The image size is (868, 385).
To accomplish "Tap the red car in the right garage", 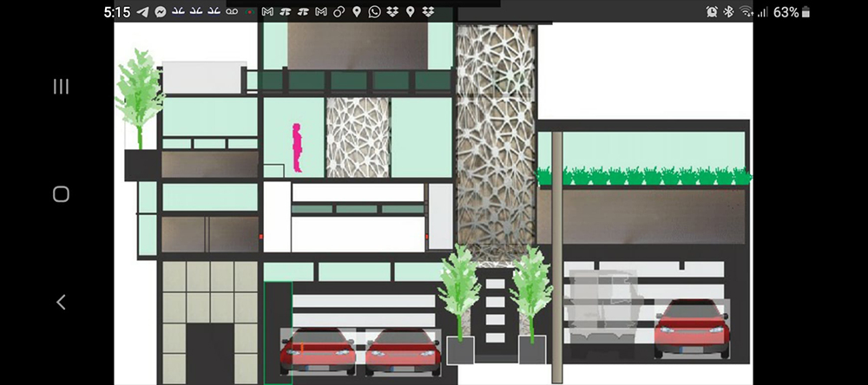I will (x=691, y=328).
